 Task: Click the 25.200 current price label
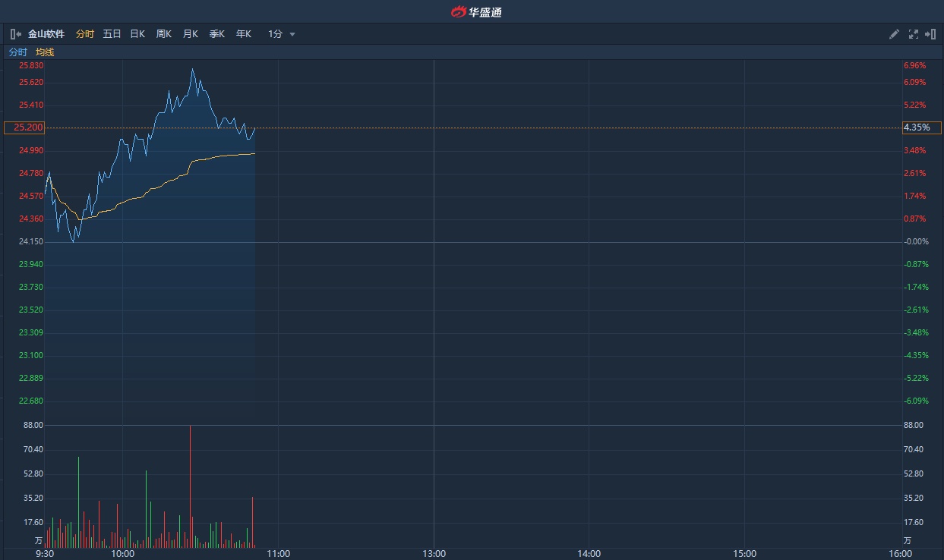click(24, 127)
